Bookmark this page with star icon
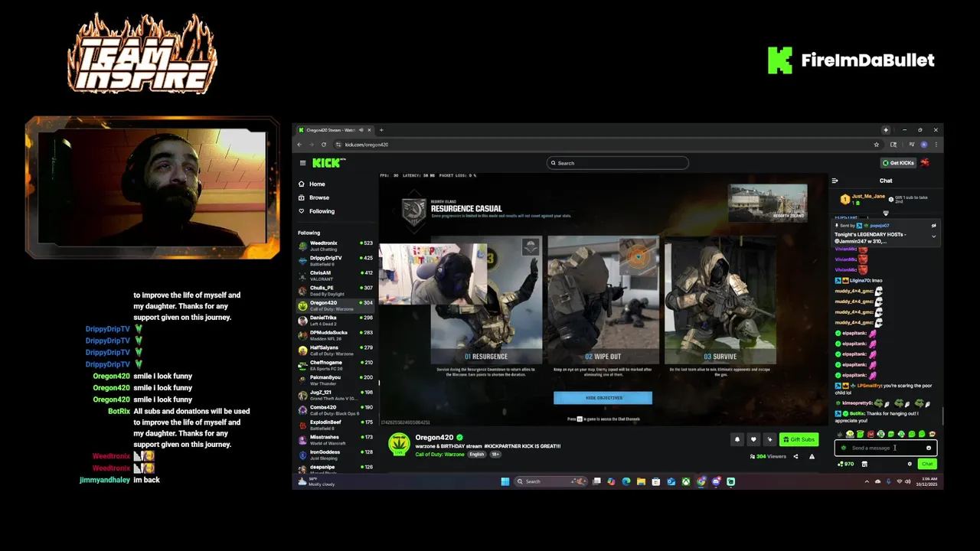Image resolution: width=980 pixels, height=551 pixels. pyautogui.click(x=877, y=145)
